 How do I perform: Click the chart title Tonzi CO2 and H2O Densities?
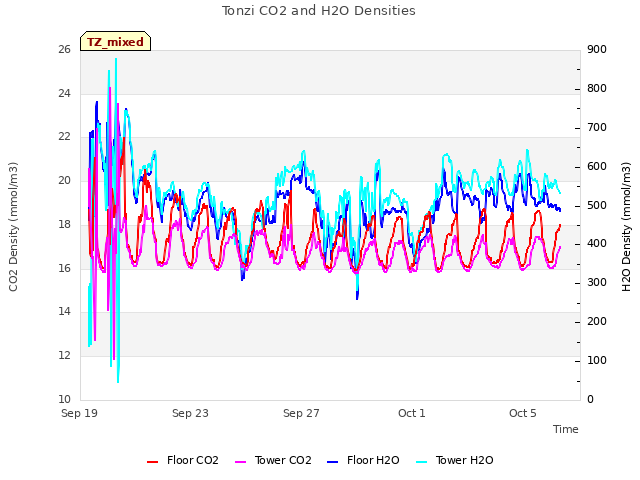click(319, 11)
